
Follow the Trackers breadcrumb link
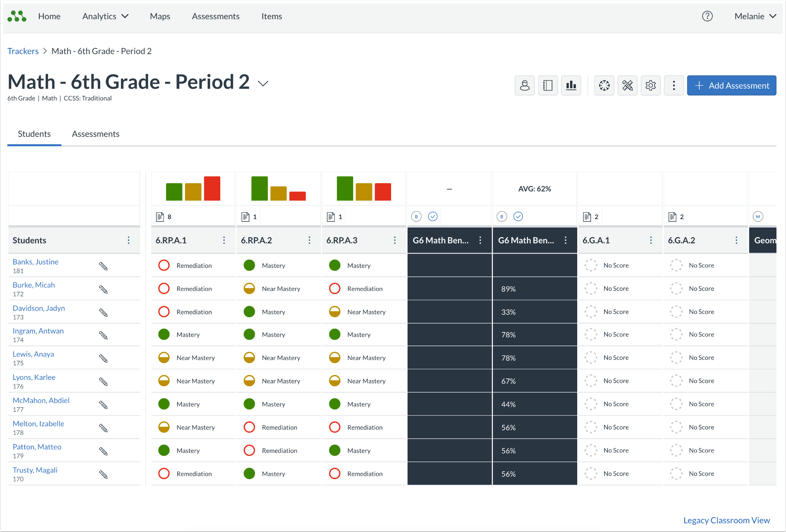tap(23, 51)
